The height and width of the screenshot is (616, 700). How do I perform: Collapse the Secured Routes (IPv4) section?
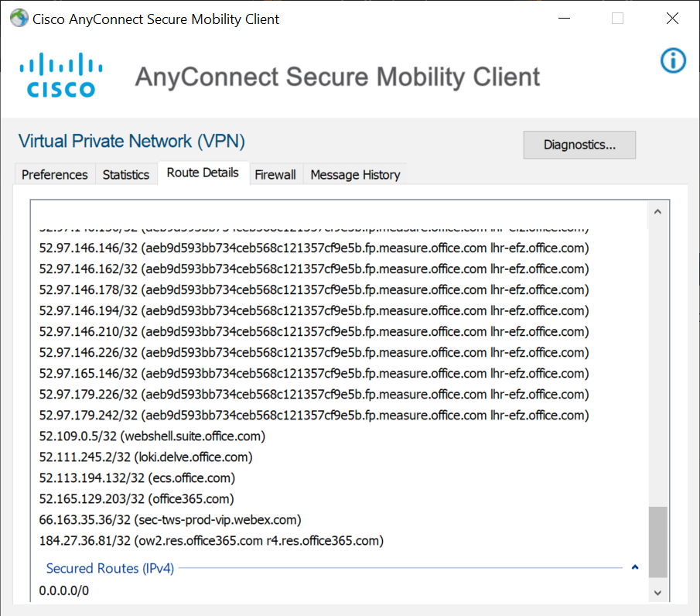[635, 567]
